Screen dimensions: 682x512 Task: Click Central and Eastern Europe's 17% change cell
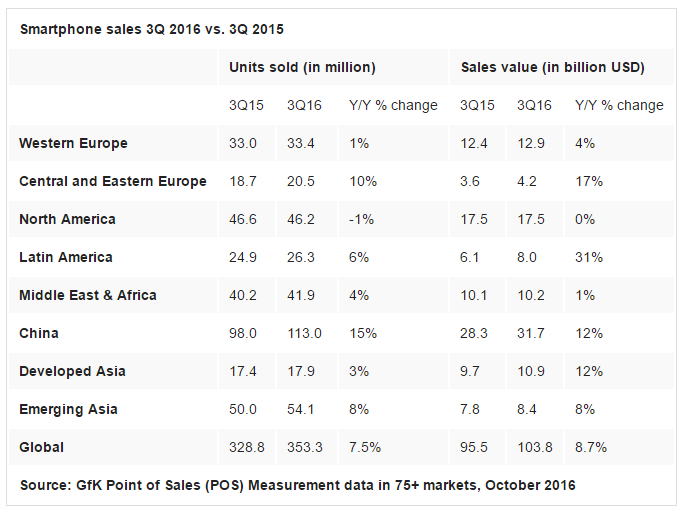[589, 181]
